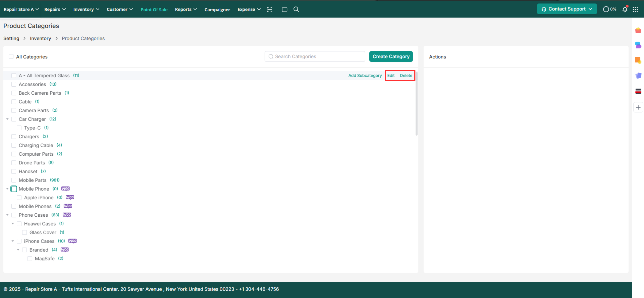Click the search magnifier icon in navbar
This screenshot has height=298, width=644.
(x=296, y=9)
